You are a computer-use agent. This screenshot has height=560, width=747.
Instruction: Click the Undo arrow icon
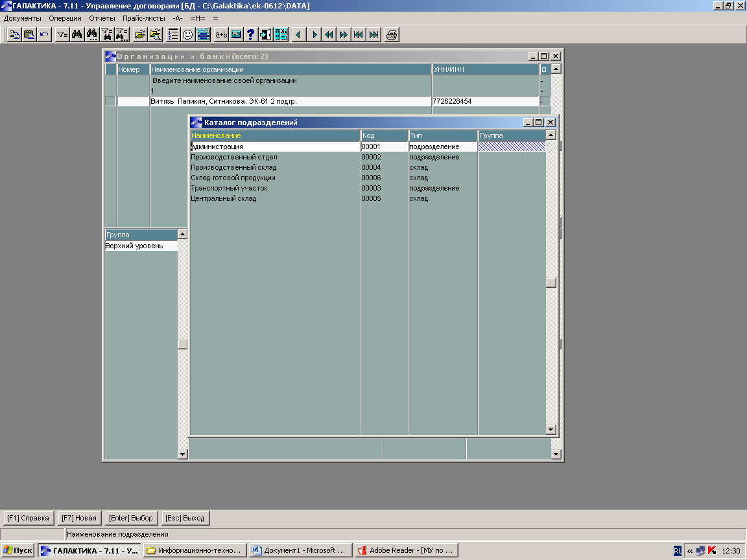[x=44, y=34]
